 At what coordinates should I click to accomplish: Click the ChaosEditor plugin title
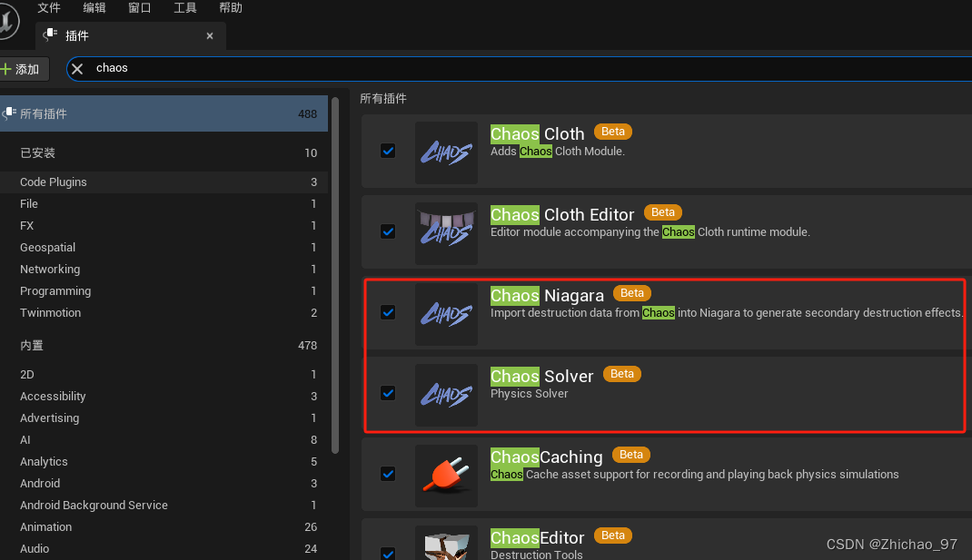click(x=538, y=537)
